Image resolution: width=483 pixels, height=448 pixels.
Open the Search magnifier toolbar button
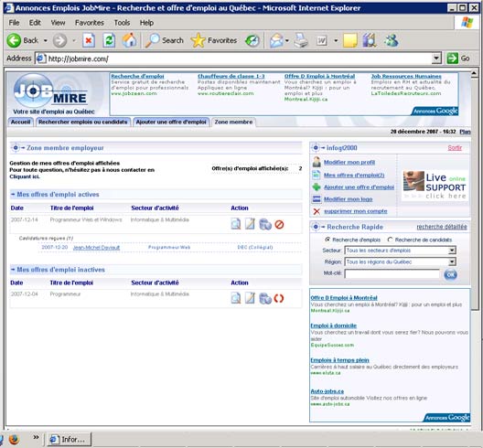pyautogui.click(x=164, y=40)
